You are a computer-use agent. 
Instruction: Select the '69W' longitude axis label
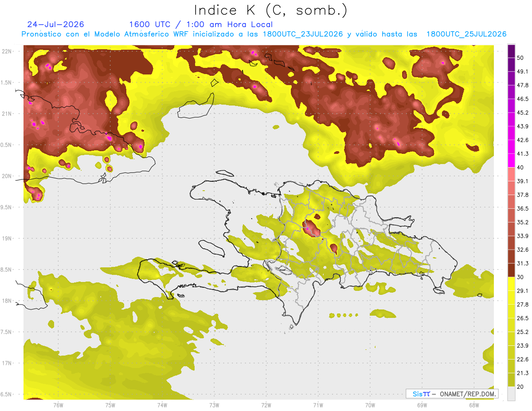[x=422, y=405]
